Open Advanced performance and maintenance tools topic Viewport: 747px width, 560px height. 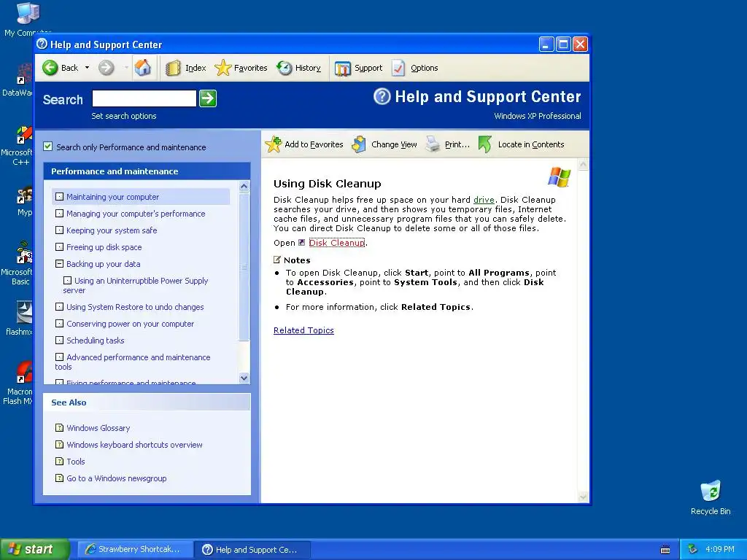coord(133,362)
